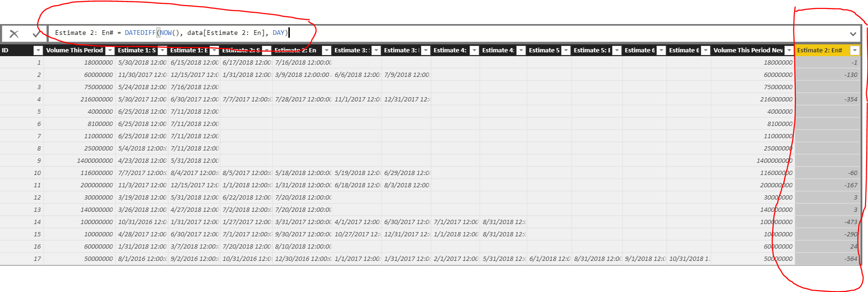Click the 8/1/2016 date cell
The height and width of the screenshot is (292, 868).
142,259
